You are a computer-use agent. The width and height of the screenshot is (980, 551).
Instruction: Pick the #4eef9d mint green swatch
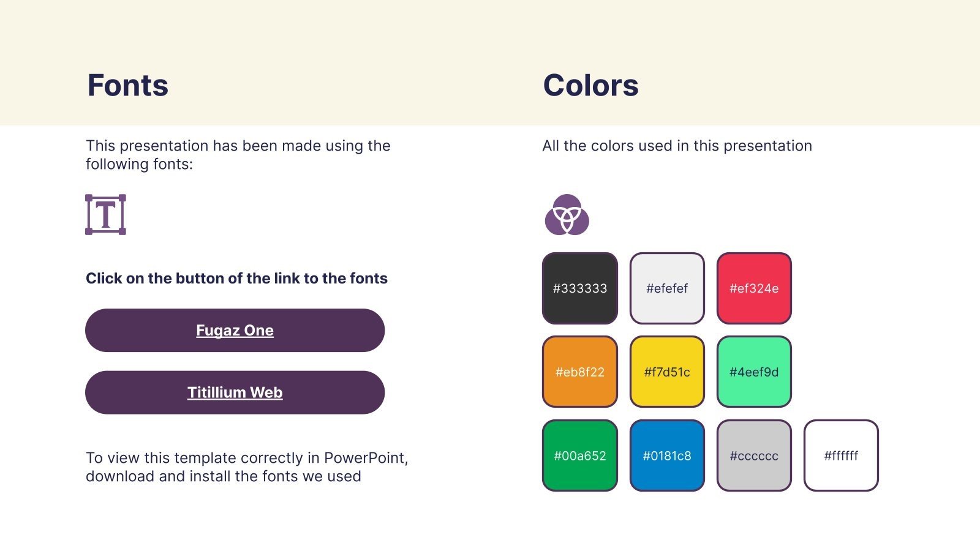pos(754,372)
